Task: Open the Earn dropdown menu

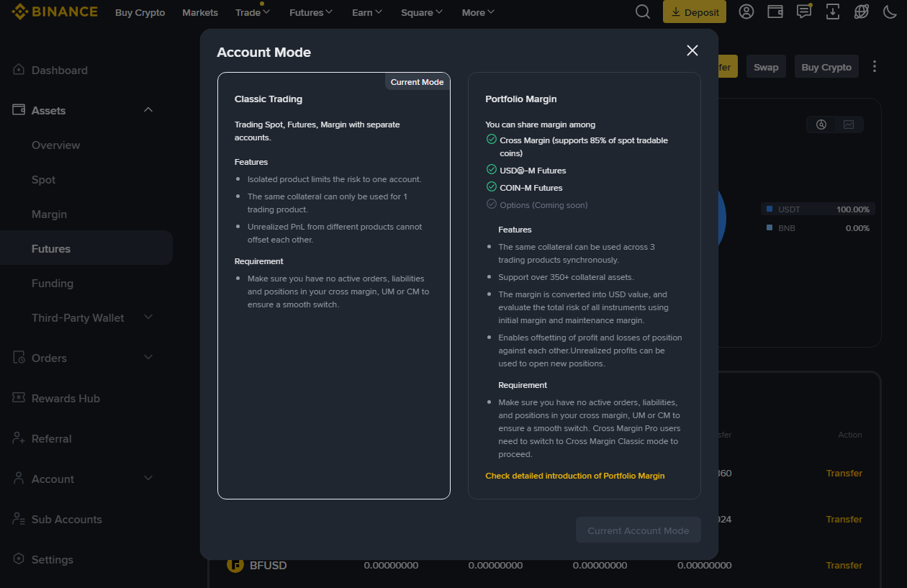Action: (367, 12)
